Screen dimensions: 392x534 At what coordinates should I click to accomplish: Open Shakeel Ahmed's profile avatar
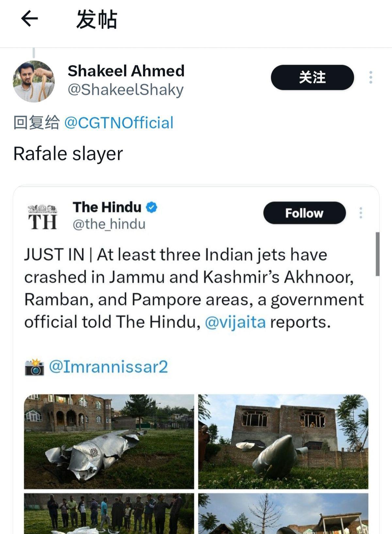pyautogui.click(x=34, y=81)
